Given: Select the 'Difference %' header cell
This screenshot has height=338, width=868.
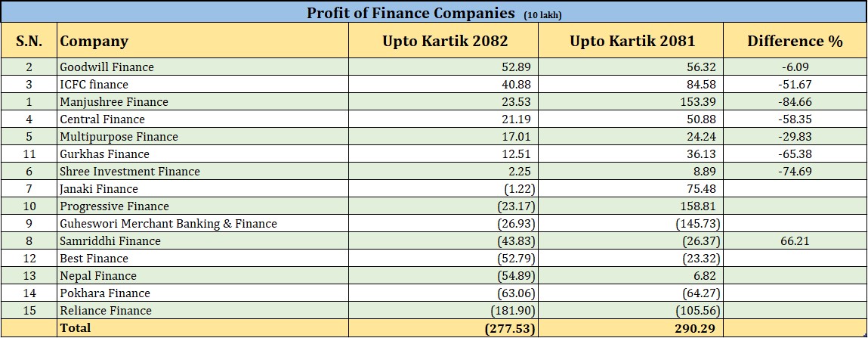Looking at the screenshot, I should tap(795, 41).
